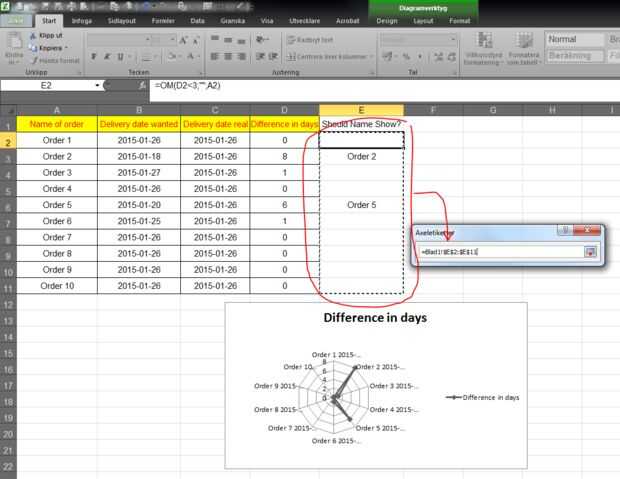Click the percent style icon
Image resolution: width=620 pixels, height=479 pixels.
click(x=406, y=57)
